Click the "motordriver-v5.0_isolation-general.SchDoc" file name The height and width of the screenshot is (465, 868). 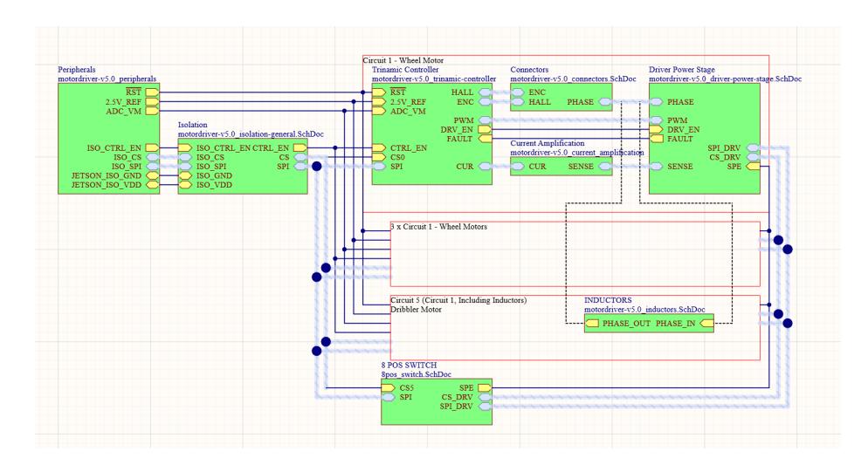click(x=251, y=134)
